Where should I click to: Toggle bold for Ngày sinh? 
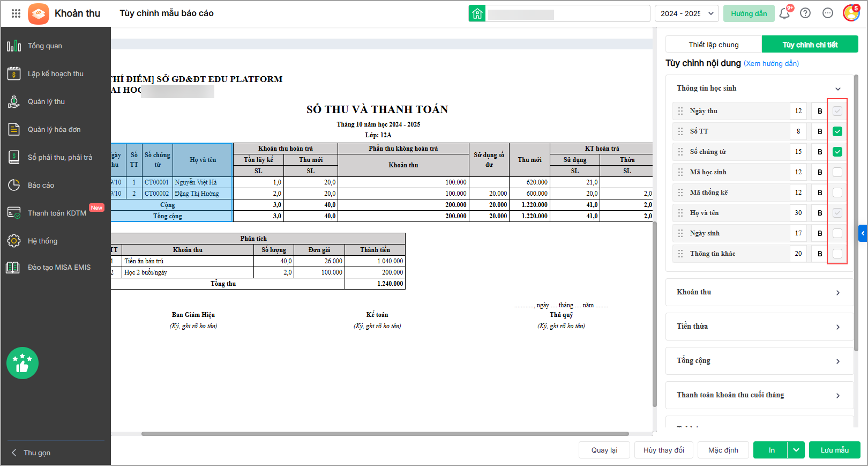(x=820, y=233)
